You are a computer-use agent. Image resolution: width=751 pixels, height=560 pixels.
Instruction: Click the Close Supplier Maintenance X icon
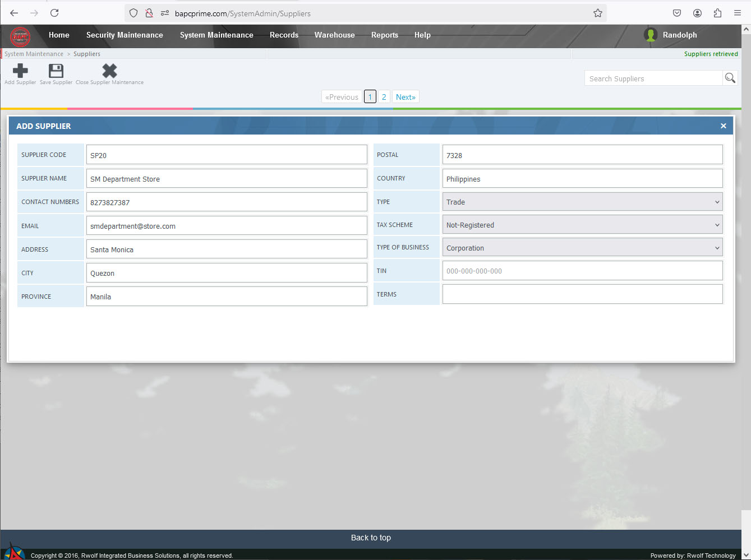[109, 71]
